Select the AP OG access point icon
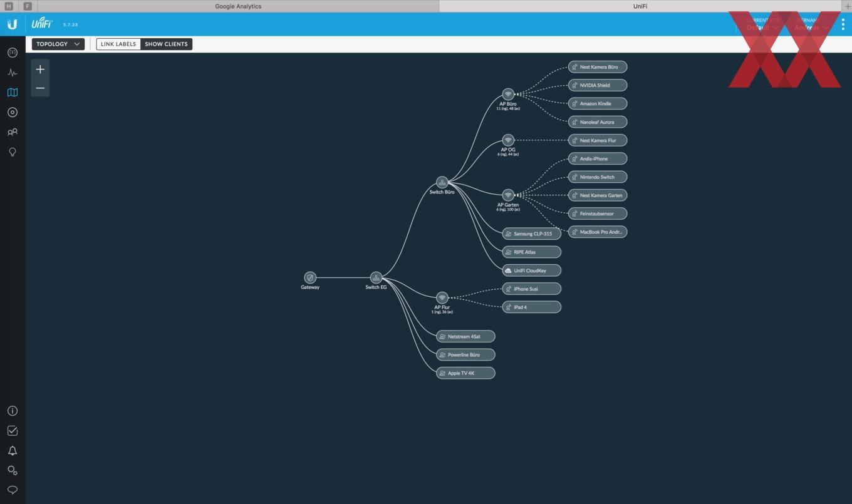The height and width of the screenshot is (504, 852). (508, 140)
